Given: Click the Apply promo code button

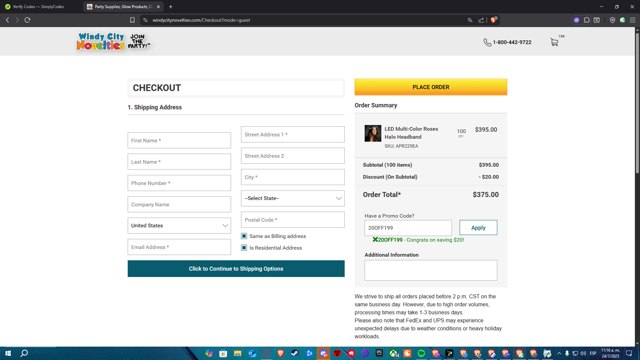Looking at the screenshot, I should pyautogui.click(x=478, y=228).
